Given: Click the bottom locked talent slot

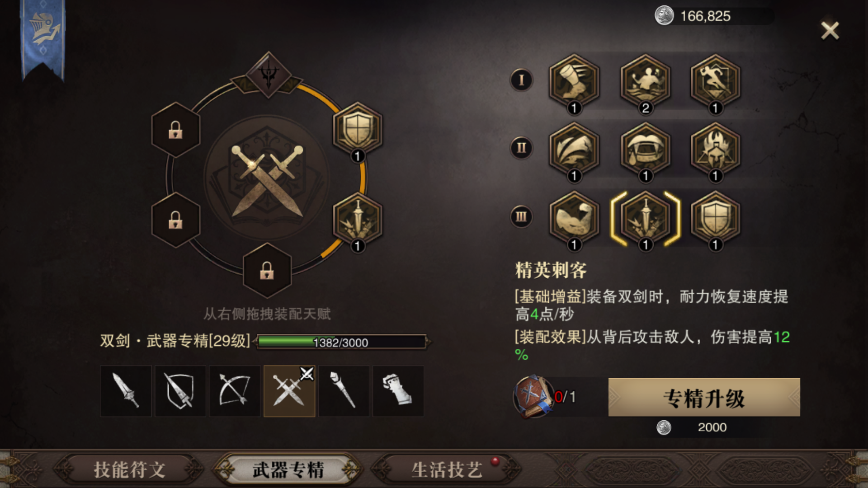Looking at the screenshot, I should point(267,270).
